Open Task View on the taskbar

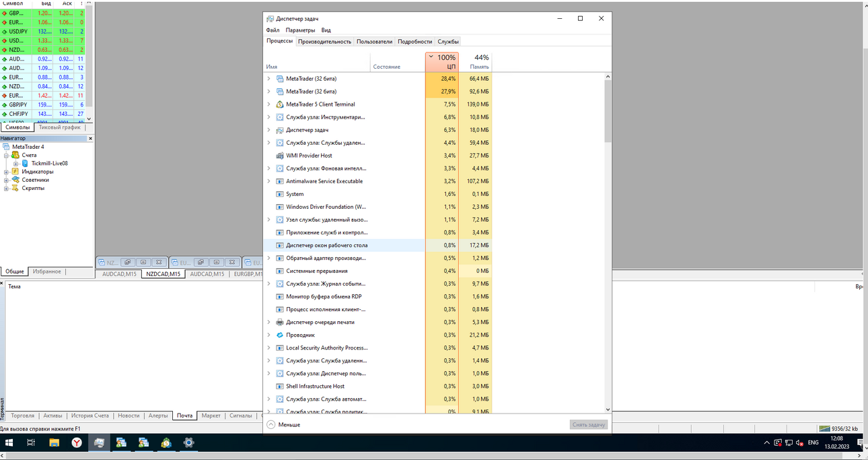point(31,442)
